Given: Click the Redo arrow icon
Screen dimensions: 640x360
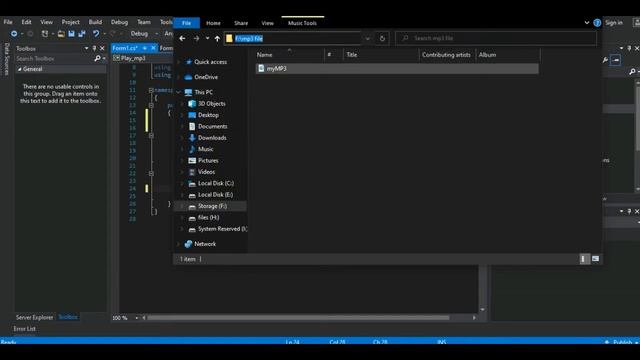Looking at the screenshot, I should click(113, 34).
